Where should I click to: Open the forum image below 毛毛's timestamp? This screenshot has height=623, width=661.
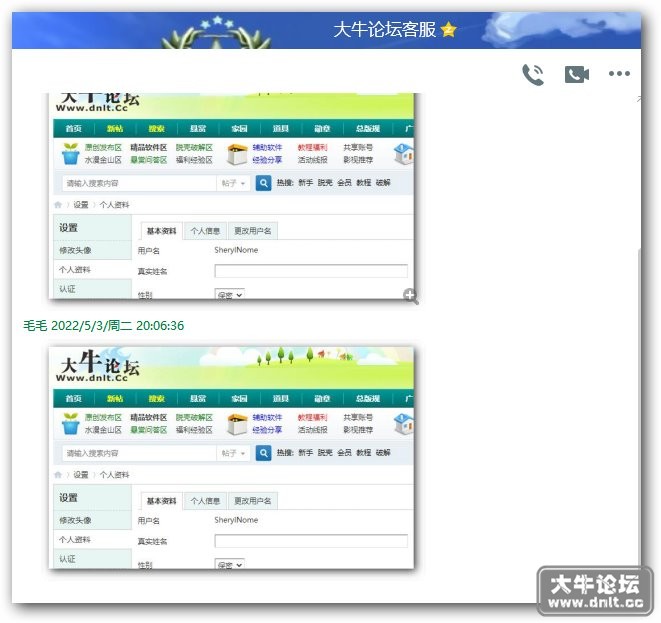click(x=231, y=457)
